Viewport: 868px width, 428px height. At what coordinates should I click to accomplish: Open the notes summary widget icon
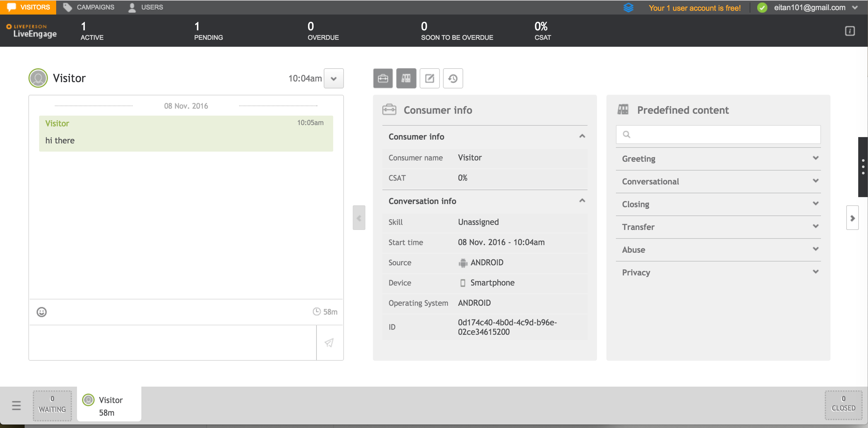[x=429, y=79]
